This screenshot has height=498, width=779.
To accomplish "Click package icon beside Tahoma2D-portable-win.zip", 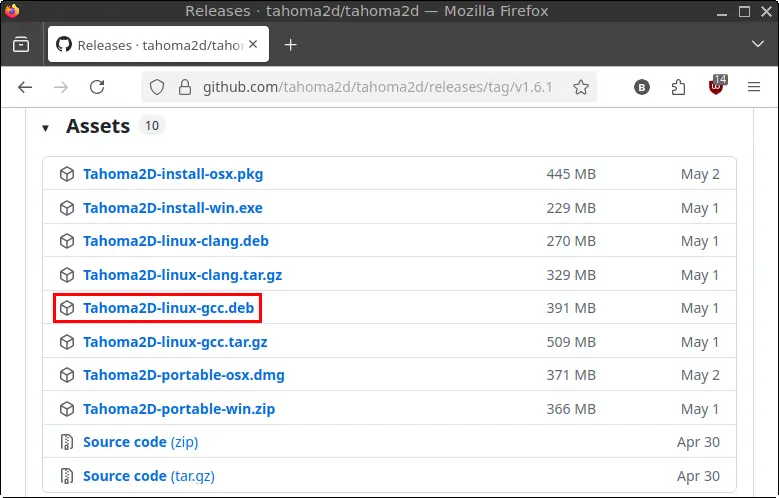I will coord(67,409).
